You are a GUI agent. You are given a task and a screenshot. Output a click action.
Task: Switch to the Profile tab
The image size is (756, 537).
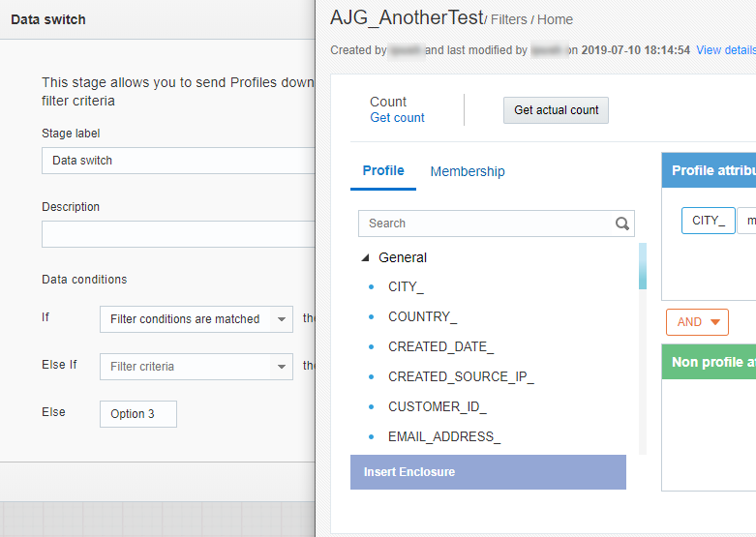pos(383,171)
